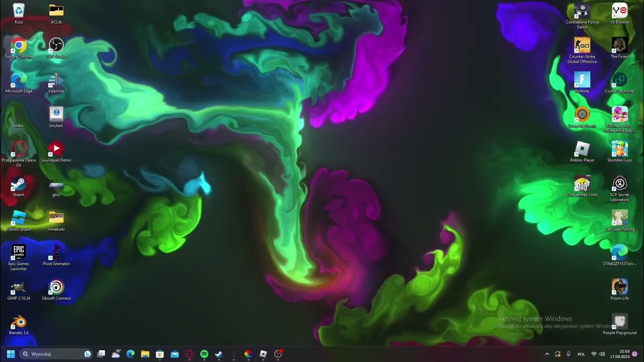This screenshot has width=644, height=362.
Task: Select the Kdenlive desktop shortcut
Action: 56,83
